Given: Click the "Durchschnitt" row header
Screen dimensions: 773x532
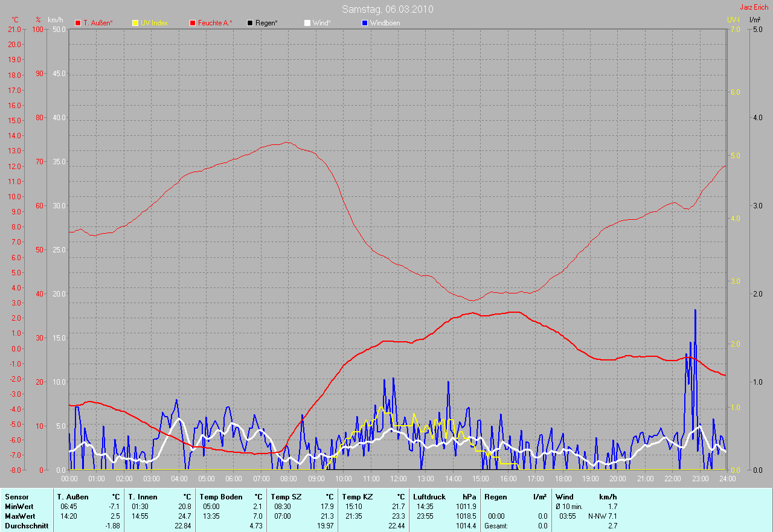Looking at the screenshot, I should coord(27,526).
